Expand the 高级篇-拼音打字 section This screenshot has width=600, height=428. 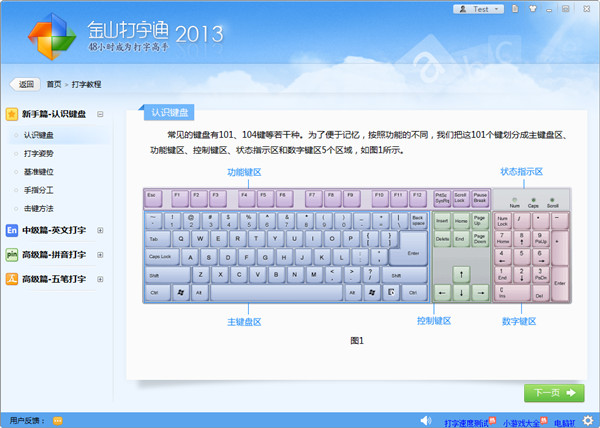[101, 255]
